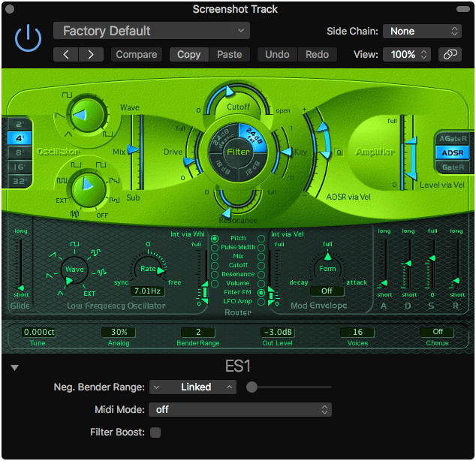The height and width of the screenshot is (461, 476).
Task: Collapse the ES1 extended parameters triangle
Action: [14, 367]
